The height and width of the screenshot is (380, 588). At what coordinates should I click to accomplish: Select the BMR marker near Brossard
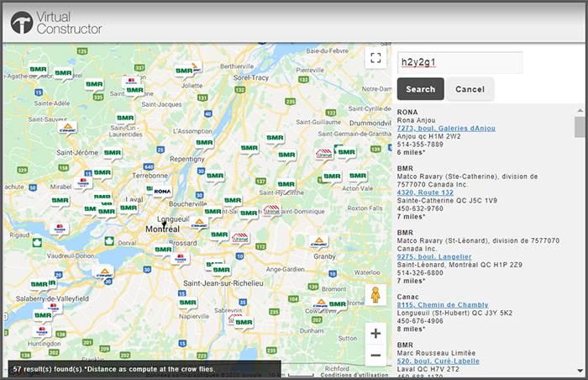coord(163,250)
